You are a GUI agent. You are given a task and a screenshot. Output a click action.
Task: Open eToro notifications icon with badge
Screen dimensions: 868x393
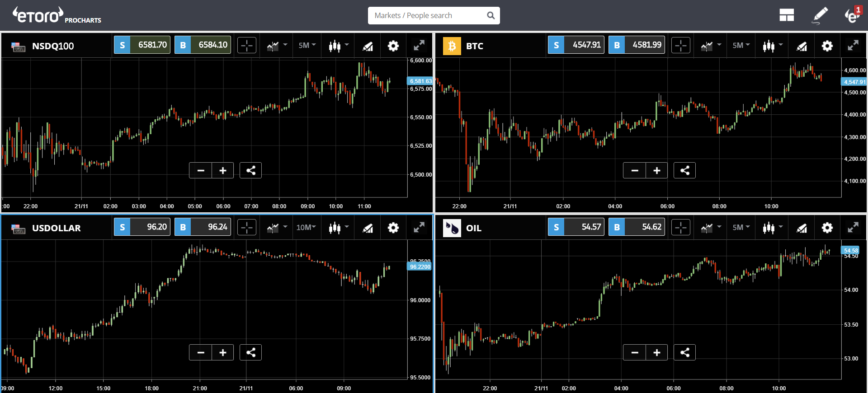(x=853, y=15)
